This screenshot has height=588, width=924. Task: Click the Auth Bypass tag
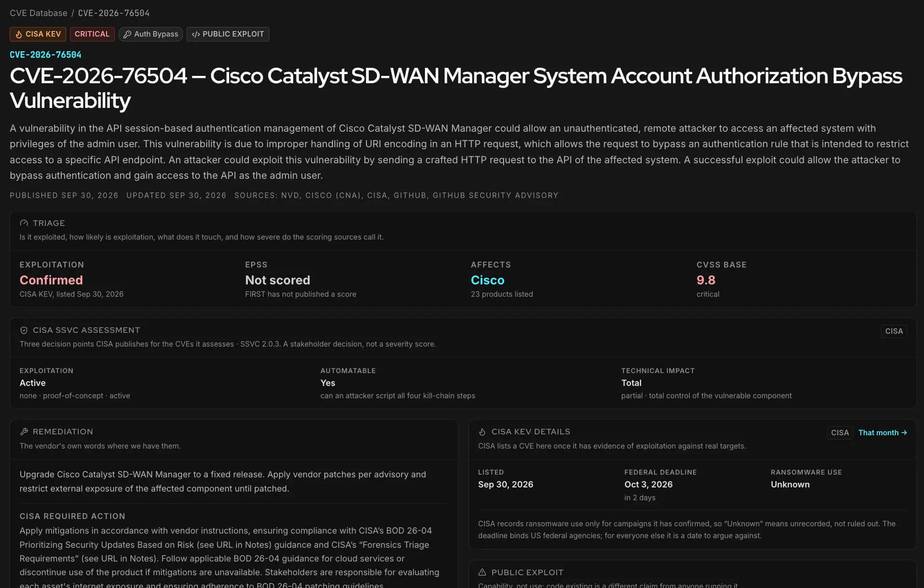[x=150, y=34]
